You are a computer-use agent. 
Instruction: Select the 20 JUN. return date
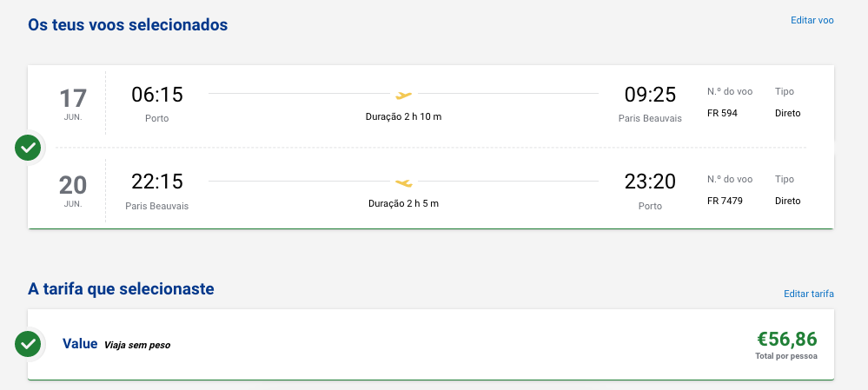pyautogui.click(x=72, y=191)
